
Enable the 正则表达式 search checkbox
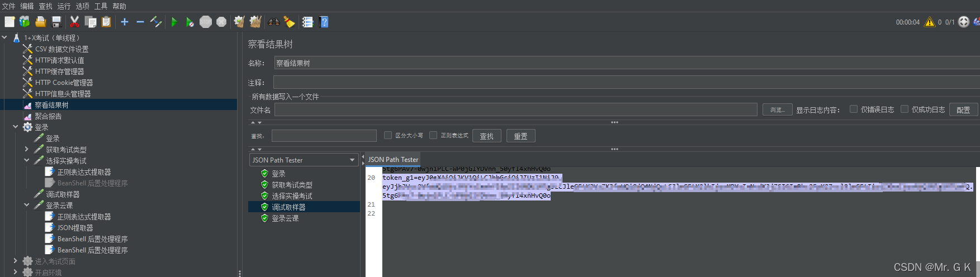point(433,135)
